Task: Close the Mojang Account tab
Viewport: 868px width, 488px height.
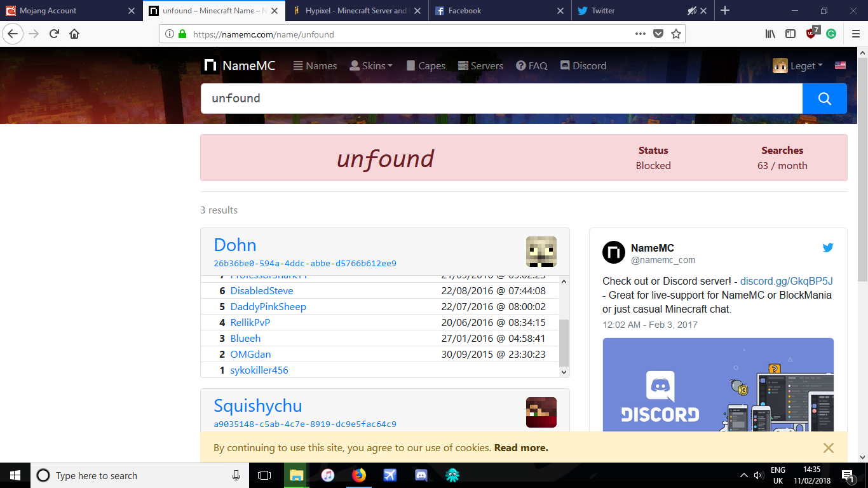Action: click(132, 11)
